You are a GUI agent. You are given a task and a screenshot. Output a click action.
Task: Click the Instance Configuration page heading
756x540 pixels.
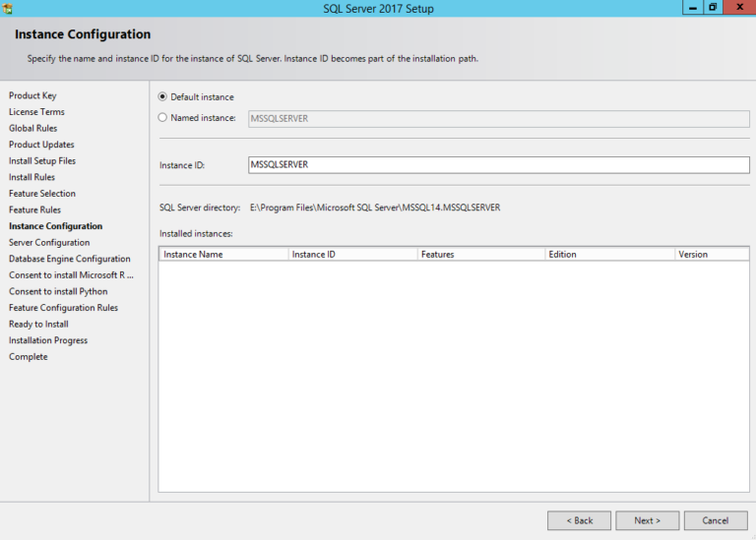tap(83, 34)
